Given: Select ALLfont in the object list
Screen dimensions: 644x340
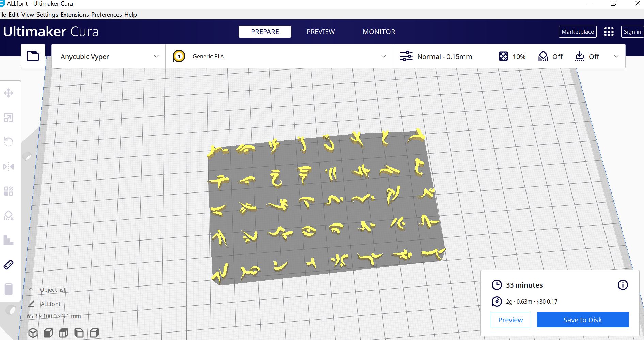Looking at the screenshot, I should (x=51, y=304).
